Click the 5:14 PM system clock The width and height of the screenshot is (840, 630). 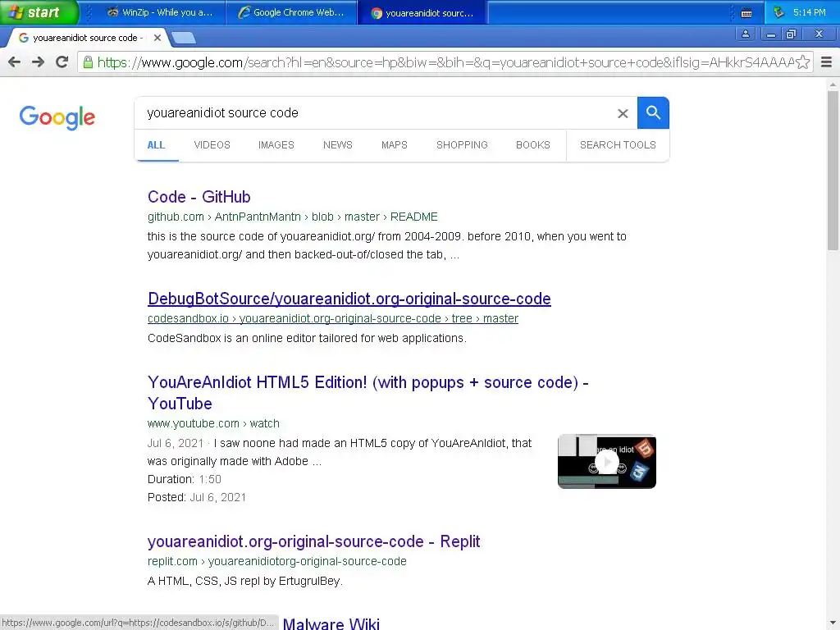[x=810, y=12]
